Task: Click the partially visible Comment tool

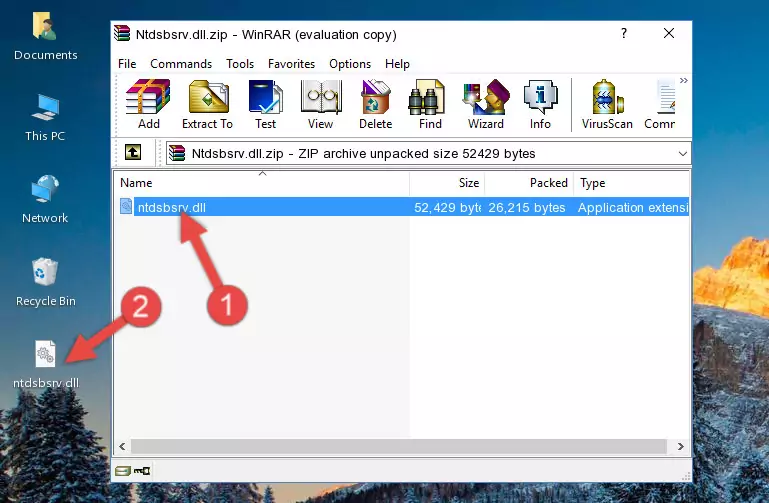Action: [x=660, y=104]
